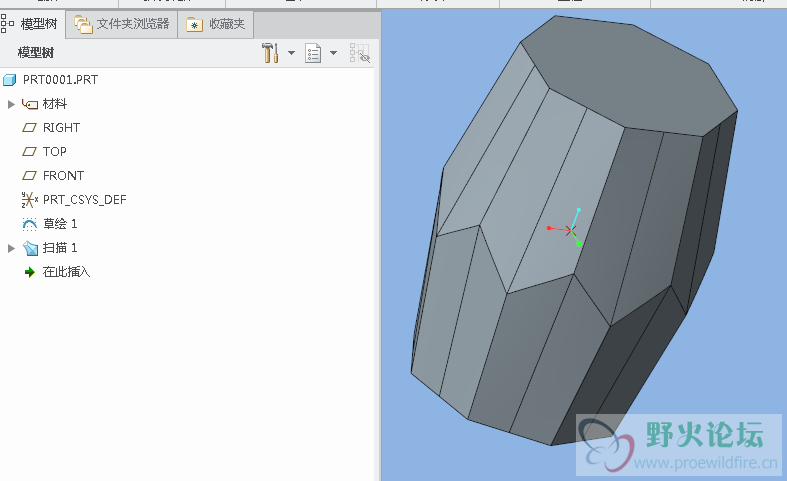Click the 收藏夹 star folder icon
The height and width of the screenshot is (481, 787).
[x=194, y=24]
